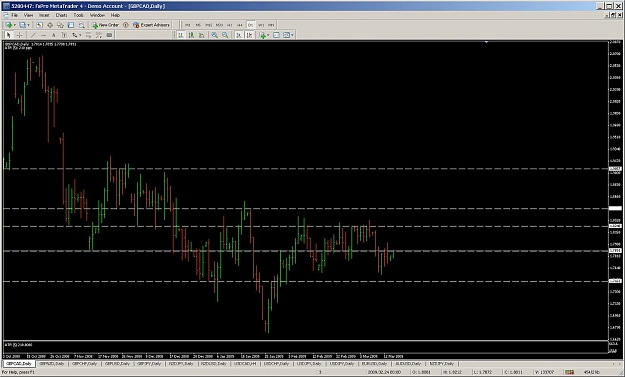Select the M1 timeframe

(x=187, y=25)
